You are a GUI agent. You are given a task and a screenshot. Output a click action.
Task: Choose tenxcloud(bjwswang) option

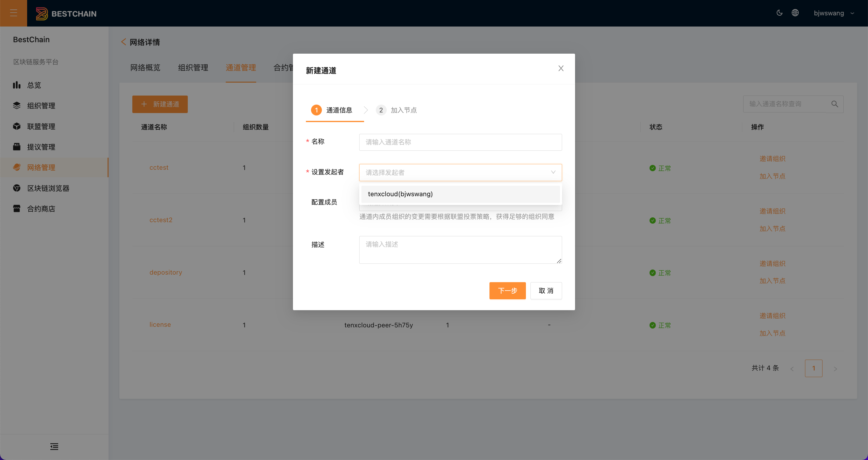460,194
